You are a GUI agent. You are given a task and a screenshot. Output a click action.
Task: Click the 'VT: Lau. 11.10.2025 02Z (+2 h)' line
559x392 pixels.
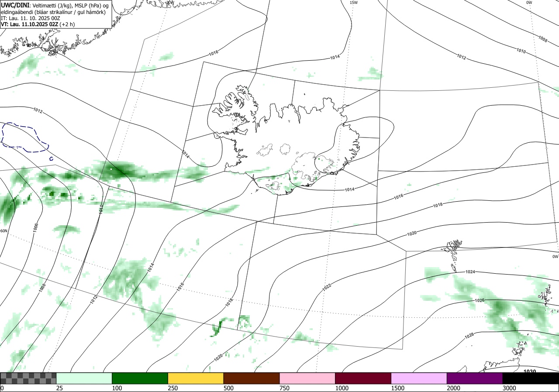[x=38, y=24]
